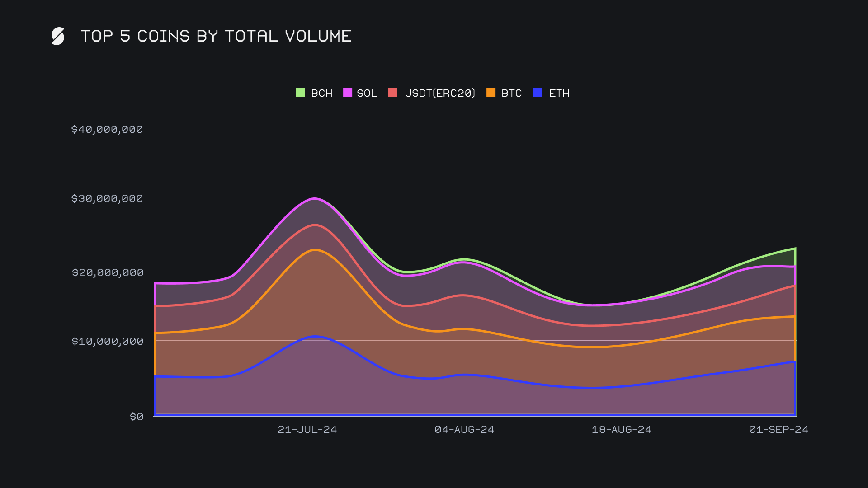Click the orange BTC legend swatch
The height and width of the screenshot is (488, 868).
coord(491,93)
